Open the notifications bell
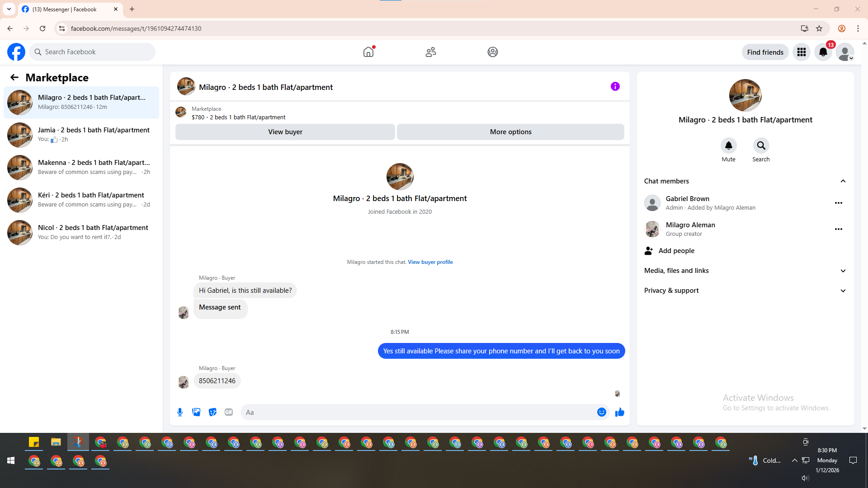The height and width of the screenshot is (488, 868). (x=823, y=52)
